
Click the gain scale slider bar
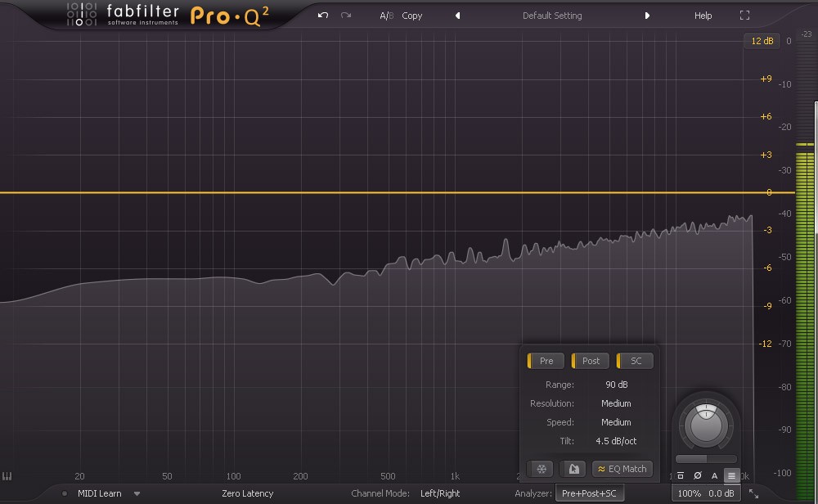tap(706, 459)
